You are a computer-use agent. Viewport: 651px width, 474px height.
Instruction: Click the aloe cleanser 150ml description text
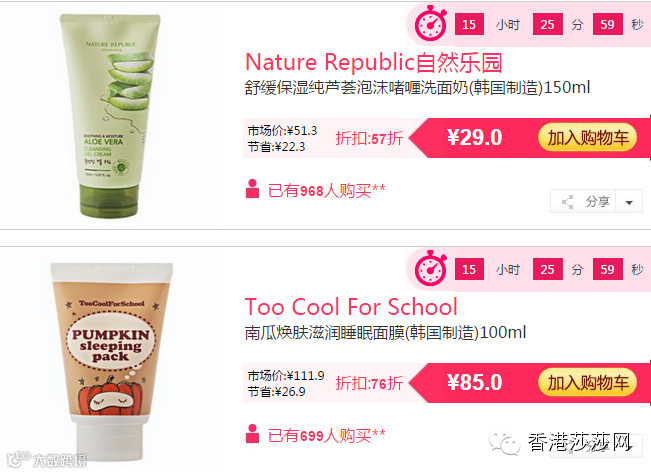pyautogui.click(x=417, y=88)
